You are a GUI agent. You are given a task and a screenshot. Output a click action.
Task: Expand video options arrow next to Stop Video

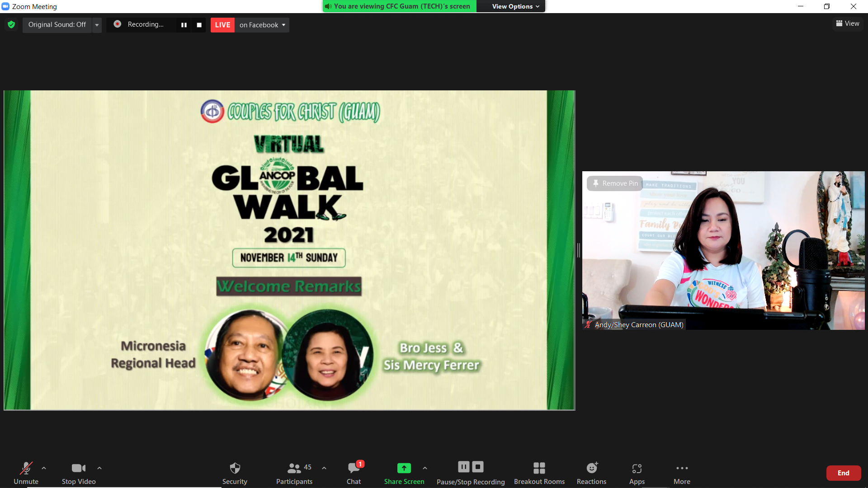(99, 468)
